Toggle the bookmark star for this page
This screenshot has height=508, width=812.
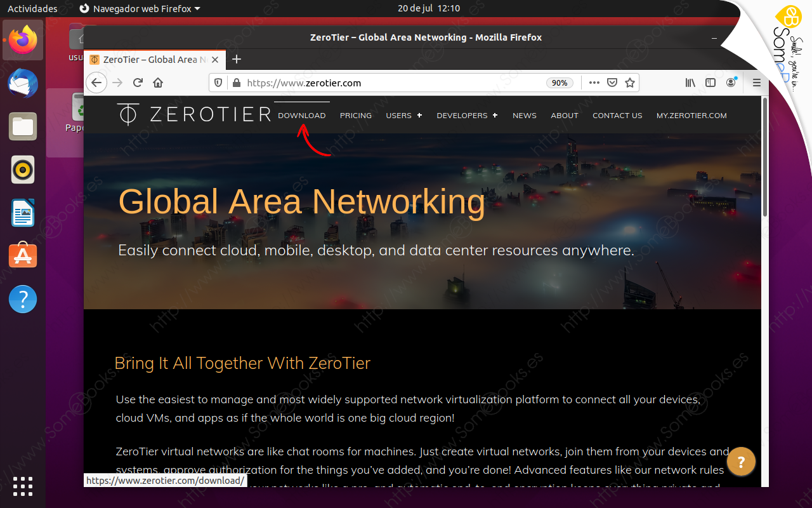coord(630,83)
